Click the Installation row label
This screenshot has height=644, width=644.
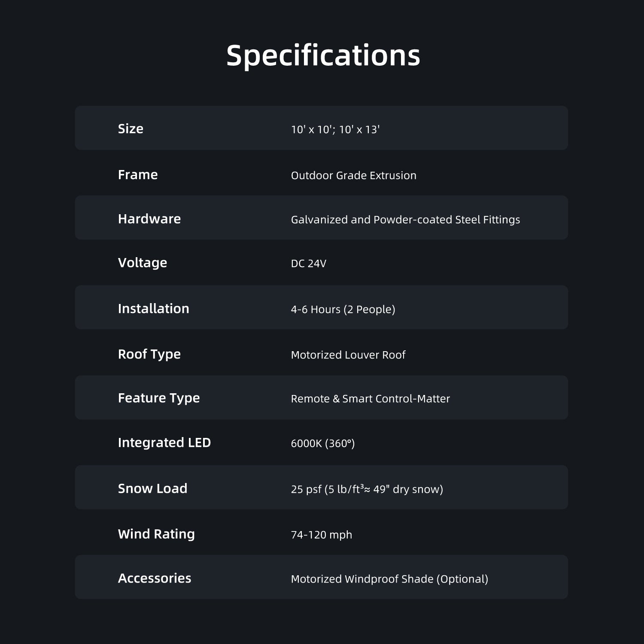pos(153,309)
